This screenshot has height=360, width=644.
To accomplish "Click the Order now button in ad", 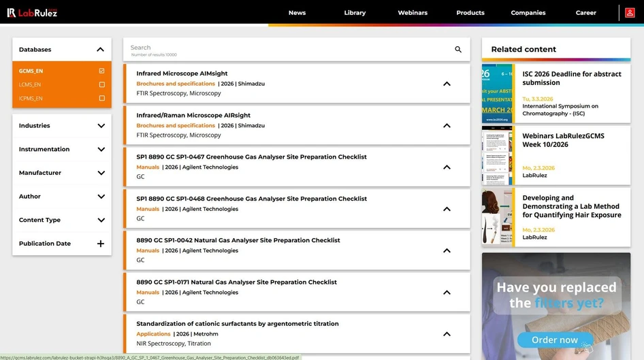I will [554, 340].
